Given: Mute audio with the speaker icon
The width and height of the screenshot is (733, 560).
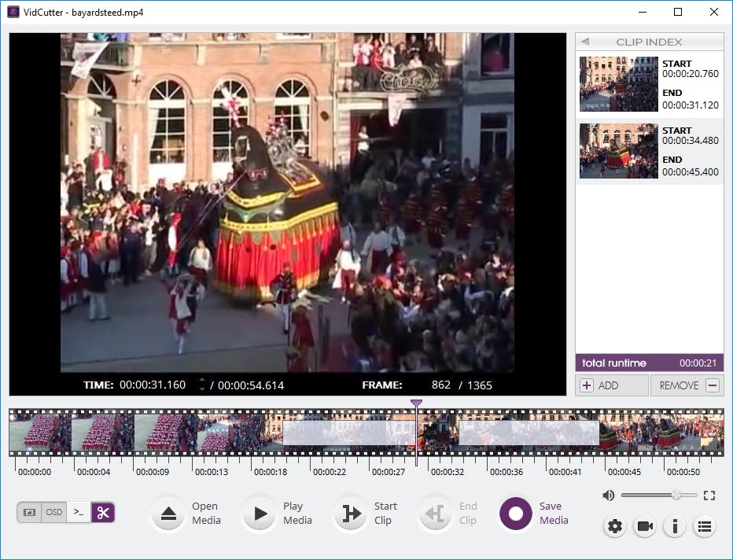Looking at the screenshot, I should [x=608, y=495].
